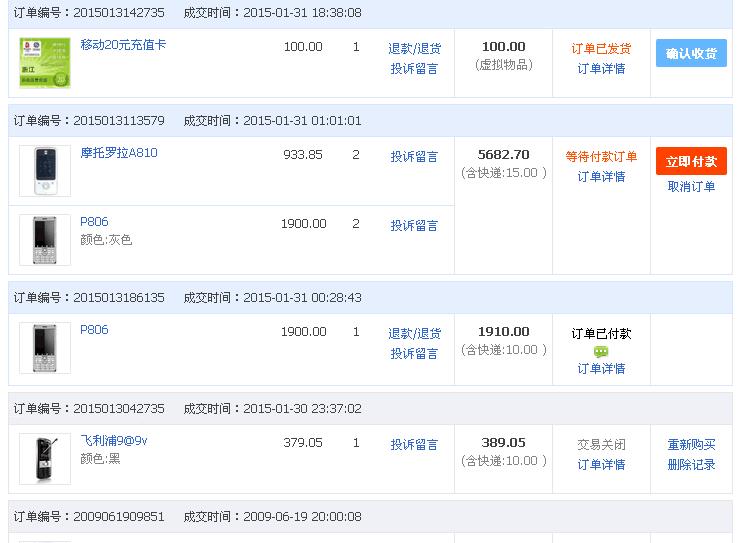Click the unit price 379.05
The height and width of the screenshot is (543, 737).
coord(303,443)
